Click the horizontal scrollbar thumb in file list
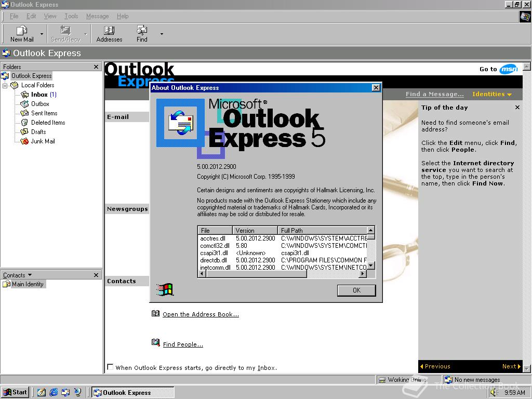Image resolution: width=532 pixels, height=399 pixels. click(256, 274)
